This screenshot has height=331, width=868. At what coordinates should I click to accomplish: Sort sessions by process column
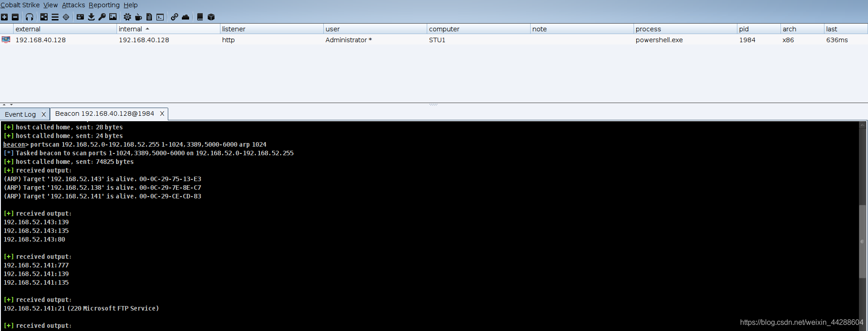tap(685, 29)
